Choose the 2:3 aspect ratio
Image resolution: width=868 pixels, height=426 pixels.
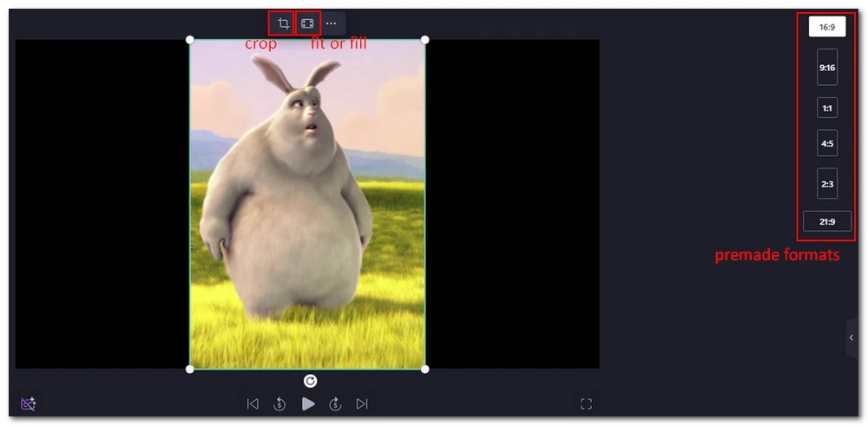(x=827, y=184)
